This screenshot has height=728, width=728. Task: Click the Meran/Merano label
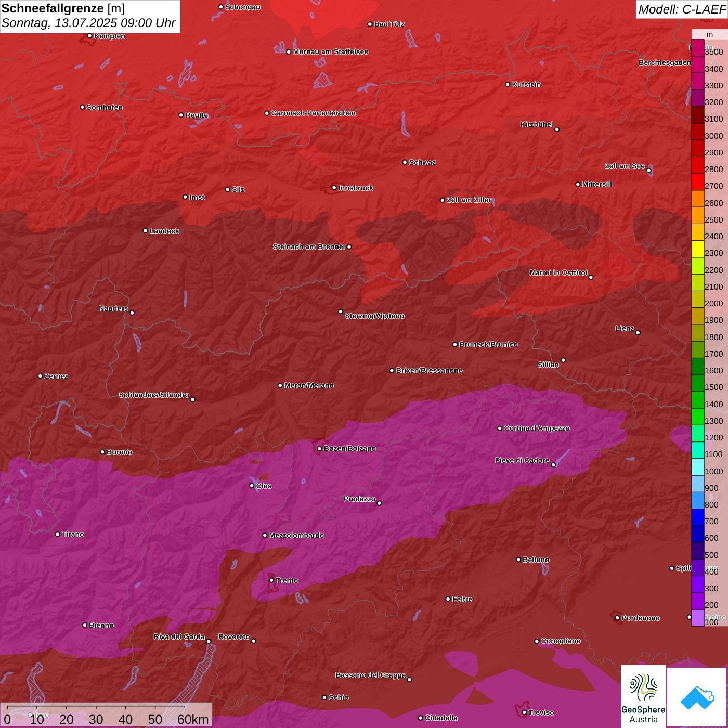(309, 385)
